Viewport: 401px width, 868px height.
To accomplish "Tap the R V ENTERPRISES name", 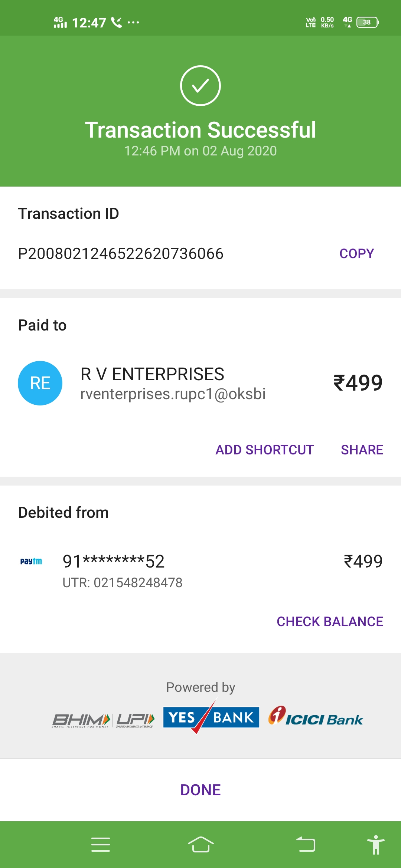I will click(x=152, y=374).
